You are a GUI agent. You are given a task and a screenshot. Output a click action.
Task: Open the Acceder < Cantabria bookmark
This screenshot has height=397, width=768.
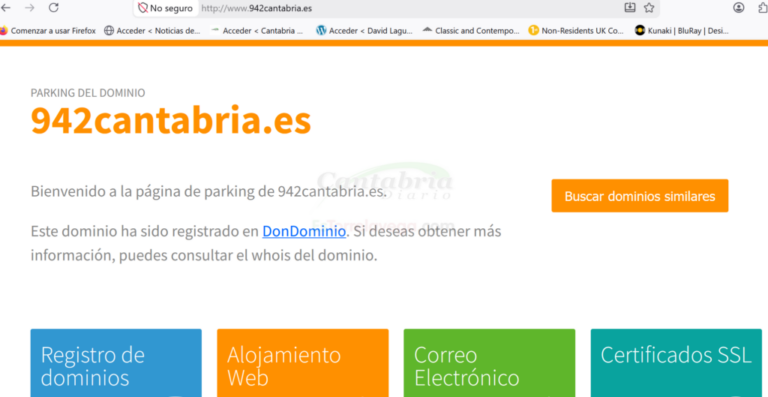coord(257,30)
